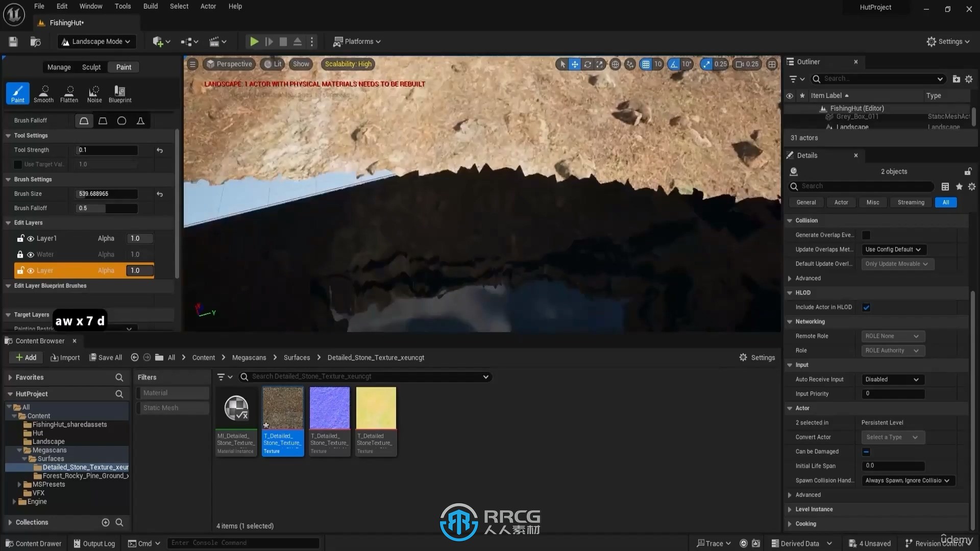Select the Paint tool in landscape mode

tap(18, 93)
